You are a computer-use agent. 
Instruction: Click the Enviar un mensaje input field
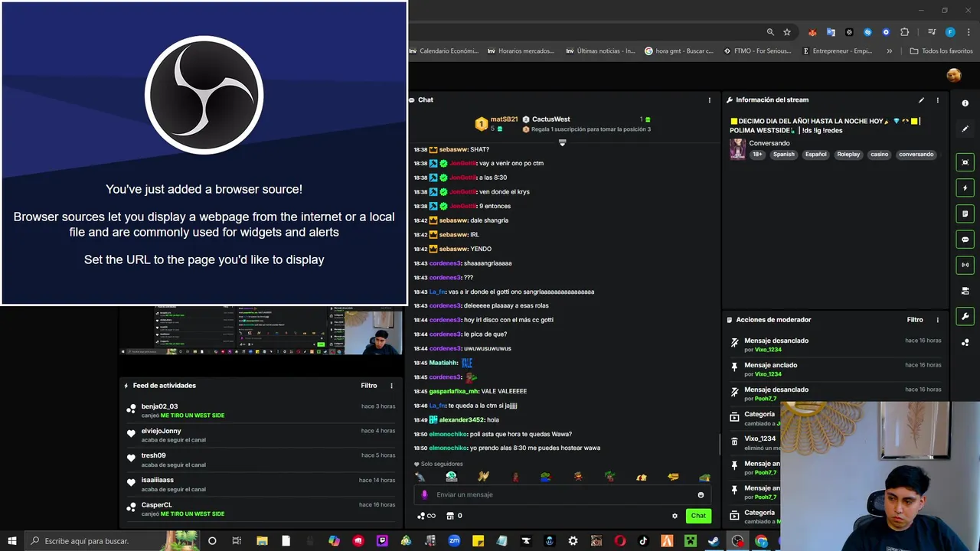click(x=563, y=495)
